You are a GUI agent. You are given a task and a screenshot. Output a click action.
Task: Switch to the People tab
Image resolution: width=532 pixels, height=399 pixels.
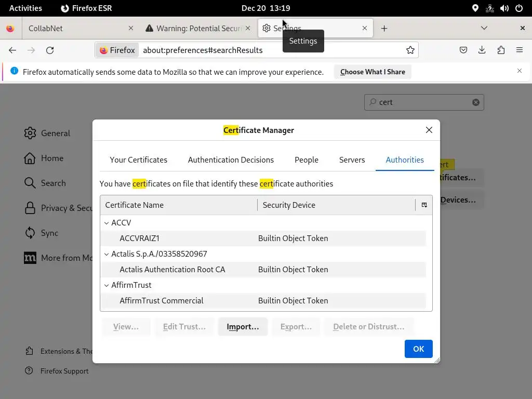pos(307,160)
